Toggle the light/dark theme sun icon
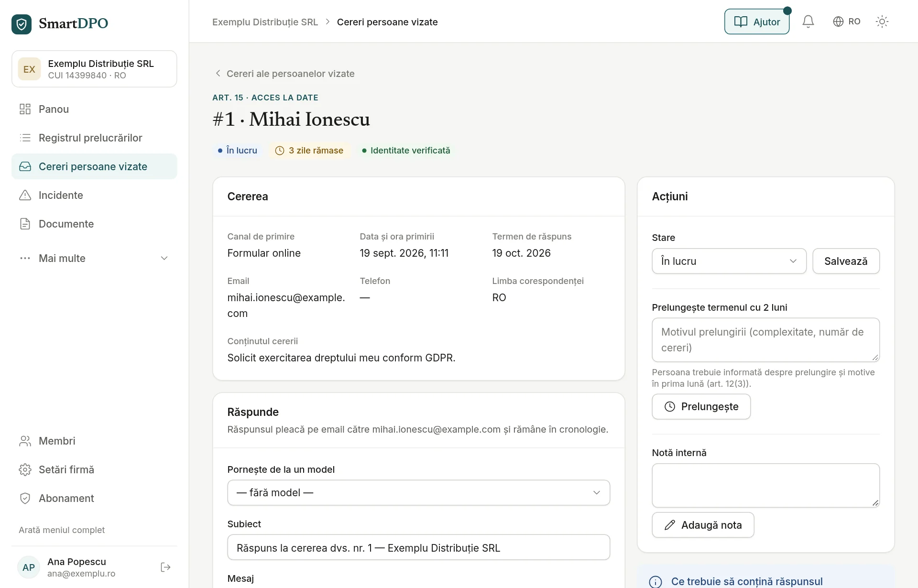The image size is (918, 588). coord(882,22)
